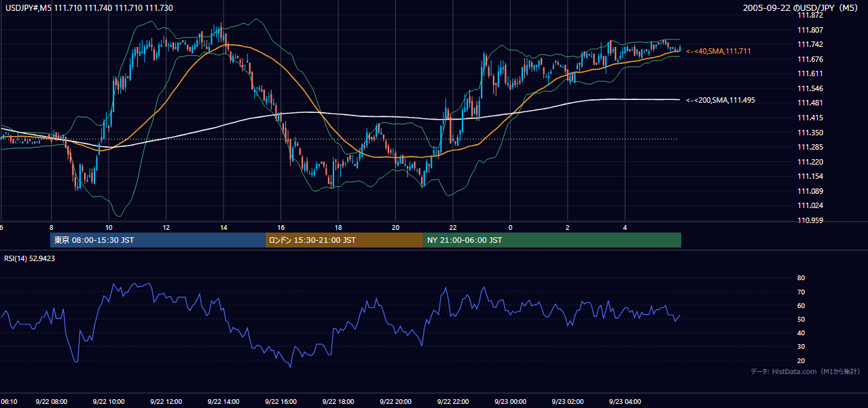This screenshot has height=408, width=868.
Task: Click hour tick 8 under the price chart
Action: pos(51,227)
